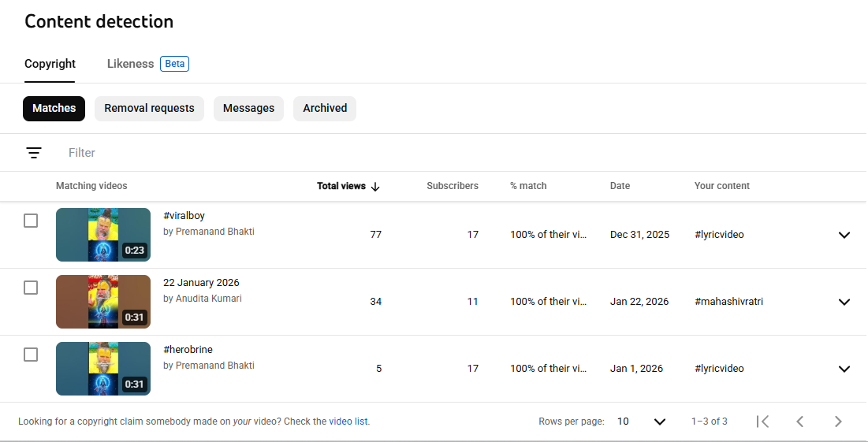Tick the 22 January 2026 video checkbox
Image resolution: width=868 pixels, height=442 pixels.
click(31, 288)
